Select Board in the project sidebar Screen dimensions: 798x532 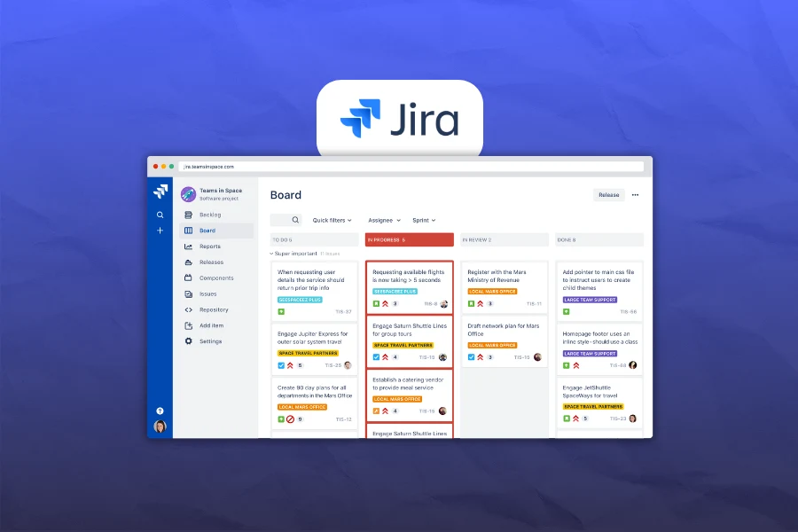click(216, 231)
